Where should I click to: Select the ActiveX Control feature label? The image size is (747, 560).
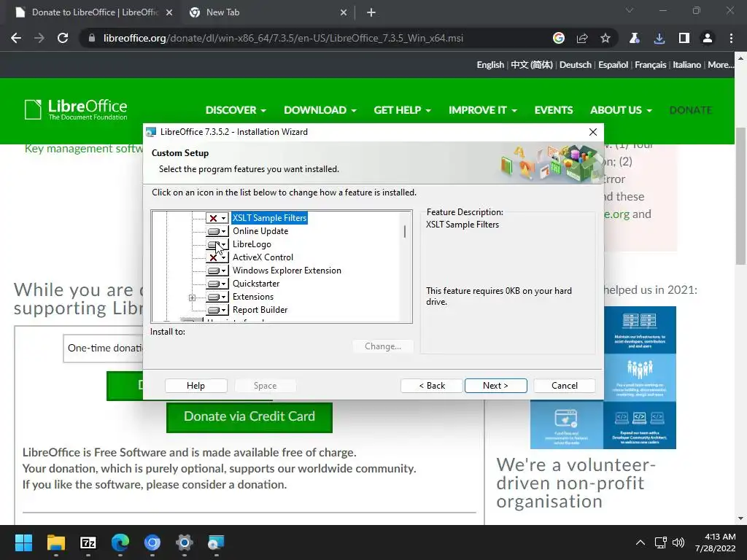[263, 257]
